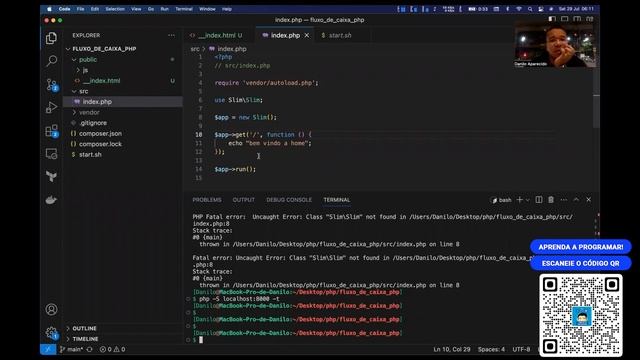Split the terminal panel
Viewport: 640px width, 360px height.
click(x=539, y=200)
